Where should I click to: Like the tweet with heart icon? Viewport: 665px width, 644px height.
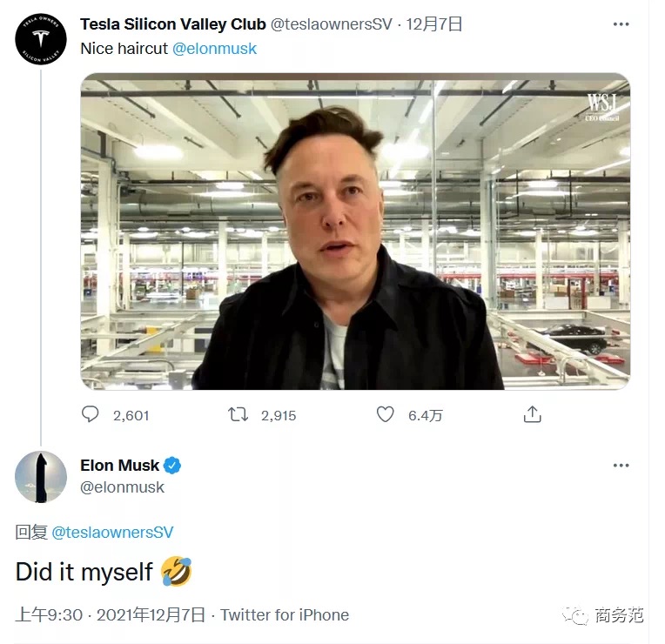[385, 414]
